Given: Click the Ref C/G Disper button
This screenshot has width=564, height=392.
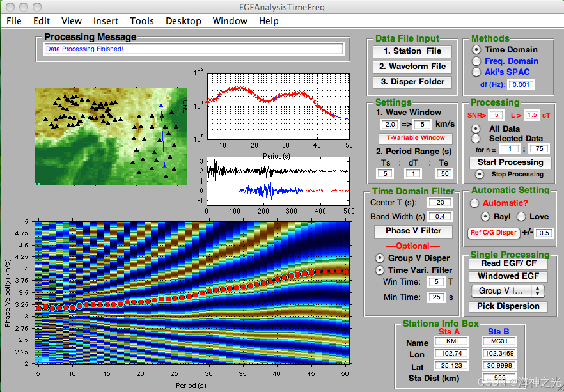Looking at the screenshot, I should pos(494,233).
